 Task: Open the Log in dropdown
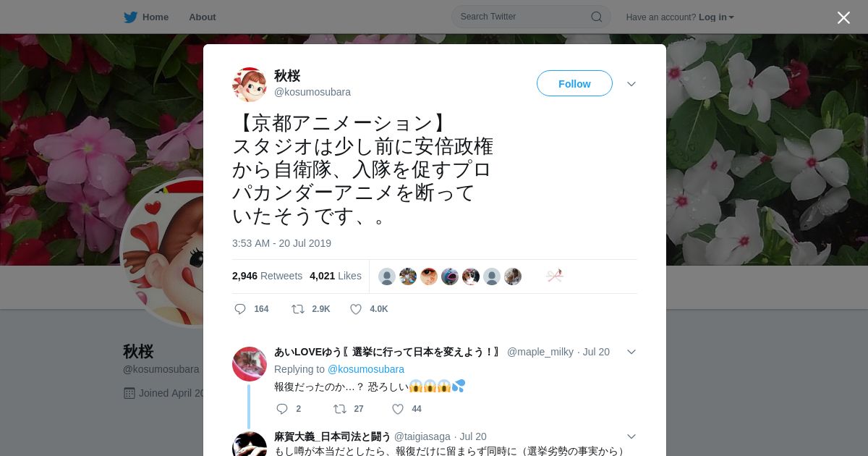[x=716, y=17]
